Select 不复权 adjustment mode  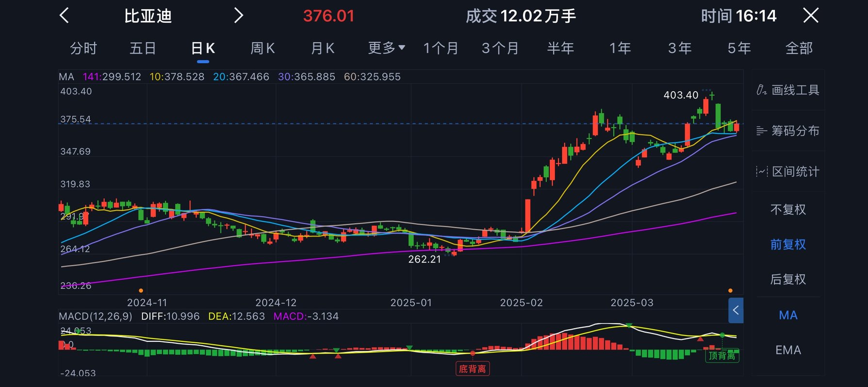(x=788, y=209)
